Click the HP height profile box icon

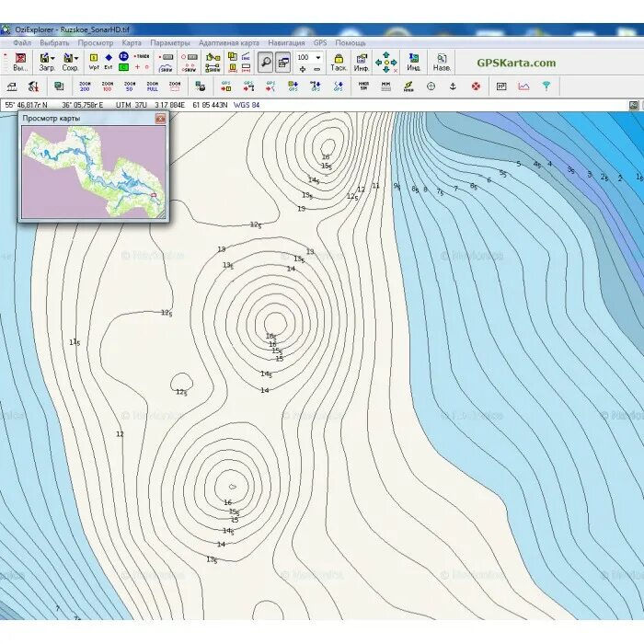(x=501, y=86)
